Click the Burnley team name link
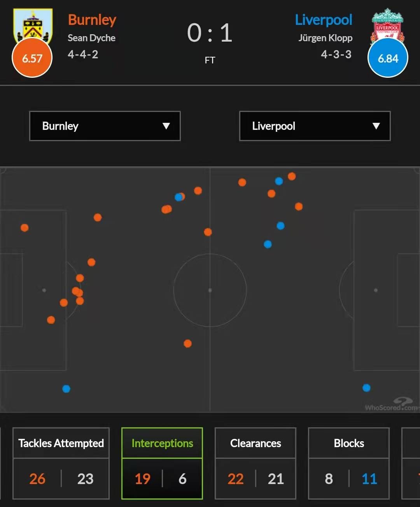The height and width of the screenshot is (507, 420). tap(92, 20)
